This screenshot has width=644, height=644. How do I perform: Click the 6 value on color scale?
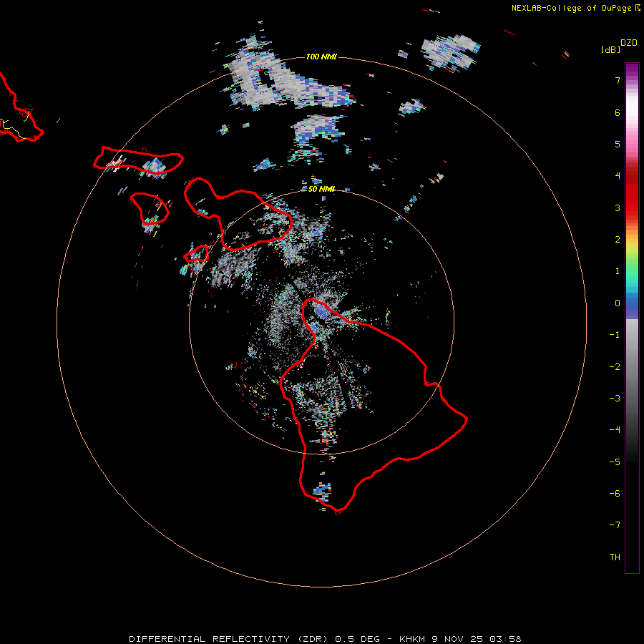pyautogui.click(x=618, y=112)
